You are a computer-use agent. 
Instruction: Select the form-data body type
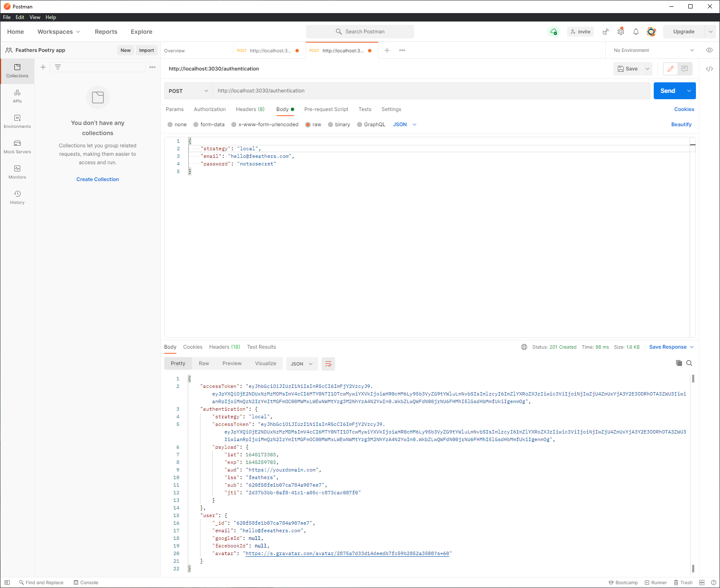point(196,125)
